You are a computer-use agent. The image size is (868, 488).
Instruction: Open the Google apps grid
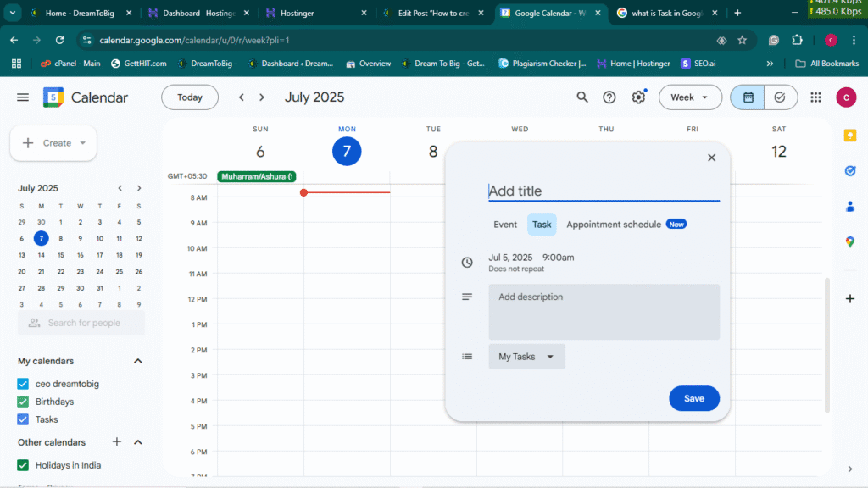(x=815, y=97)
